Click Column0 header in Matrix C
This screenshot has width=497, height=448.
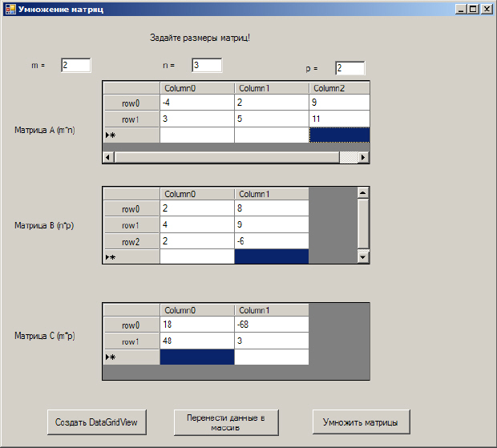coord(197,310)
